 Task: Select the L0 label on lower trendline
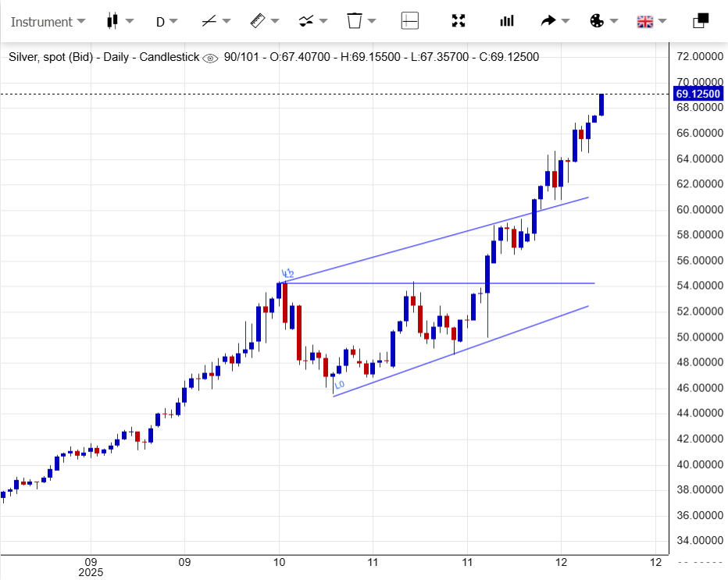click(340, 385)
